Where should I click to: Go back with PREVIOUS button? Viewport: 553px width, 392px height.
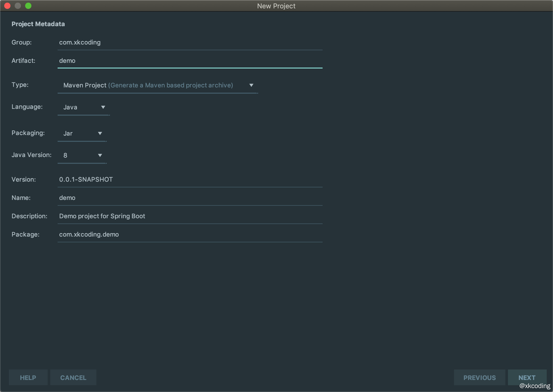pos(479,378)
